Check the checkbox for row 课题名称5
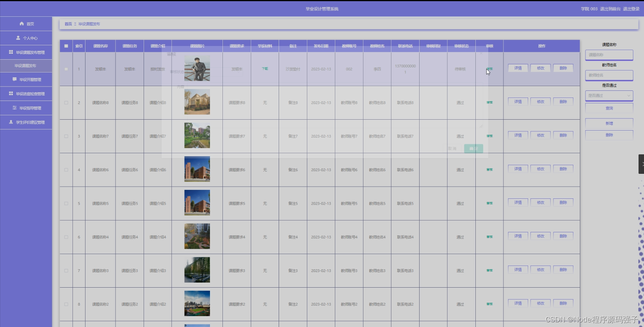This screenshot has height=327, width=644. [x=66, y=203]
